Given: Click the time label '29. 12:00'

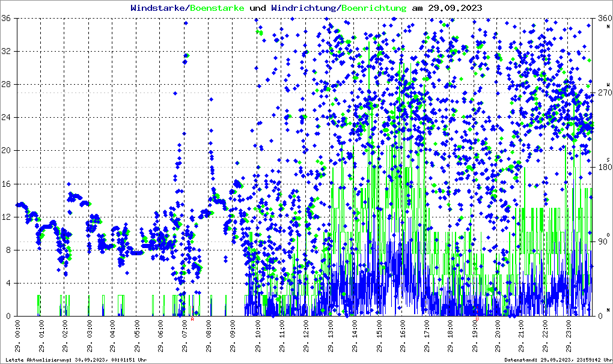Looking at the screenshot, I should pos(306,336).
